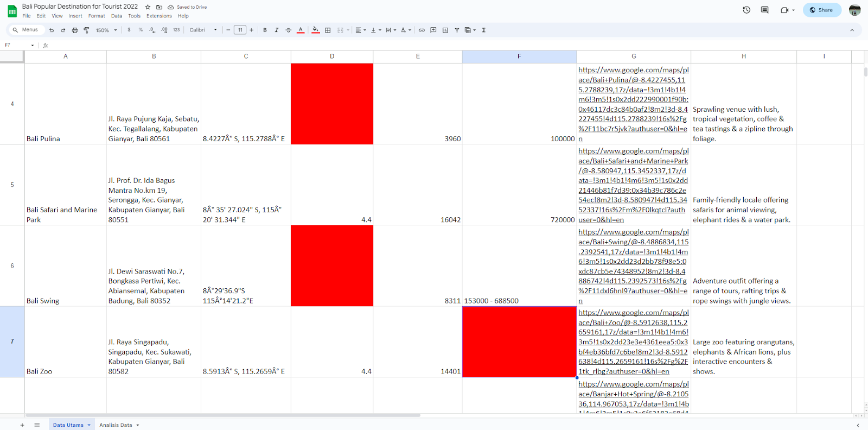Redo the last undone action
Viewport: 868px width, 430px height.
[x=63, y=30]
